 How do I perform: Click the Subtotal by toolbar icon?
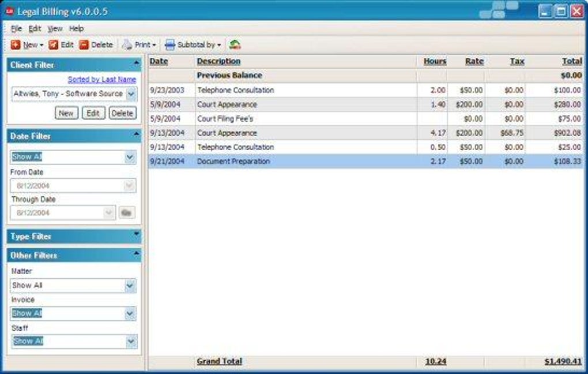tap(170, 44)
